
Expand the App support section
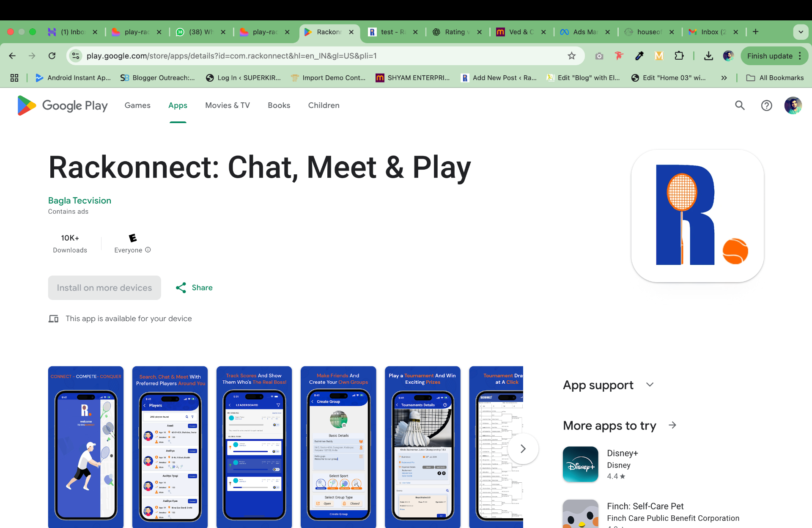click(650, 385)
